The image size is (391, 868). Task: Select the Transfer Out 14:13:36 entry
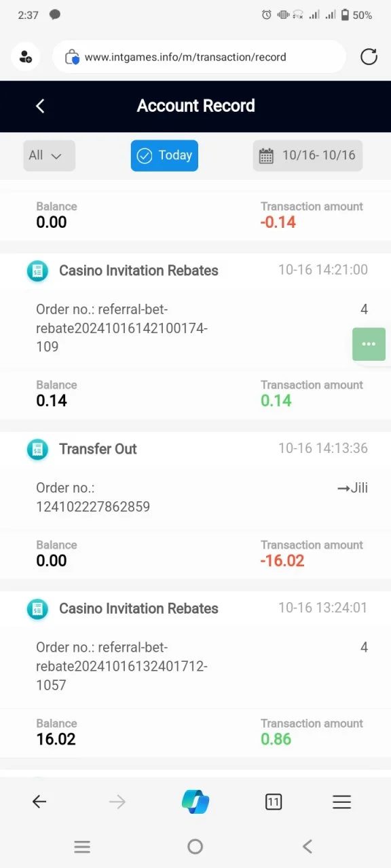pos(195,505)
